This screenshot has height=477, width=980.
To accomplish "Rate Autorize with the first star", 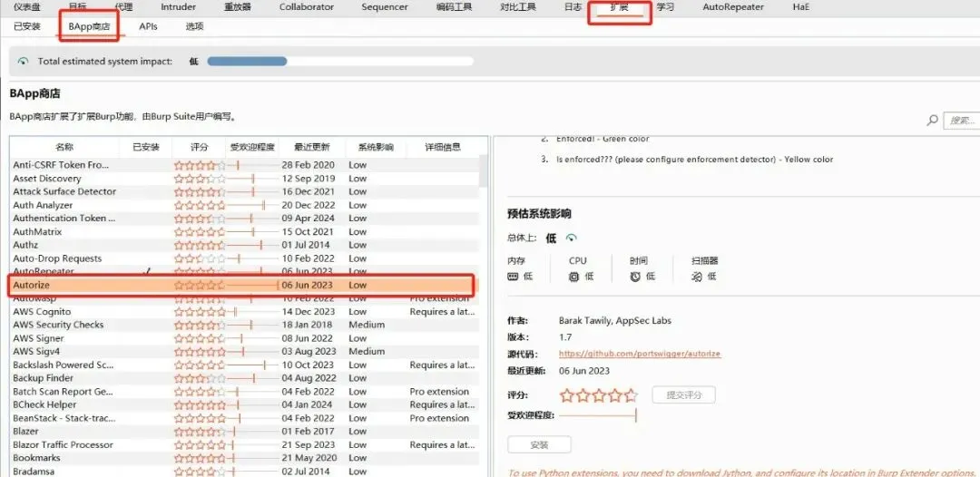I will tap(567, 395).
